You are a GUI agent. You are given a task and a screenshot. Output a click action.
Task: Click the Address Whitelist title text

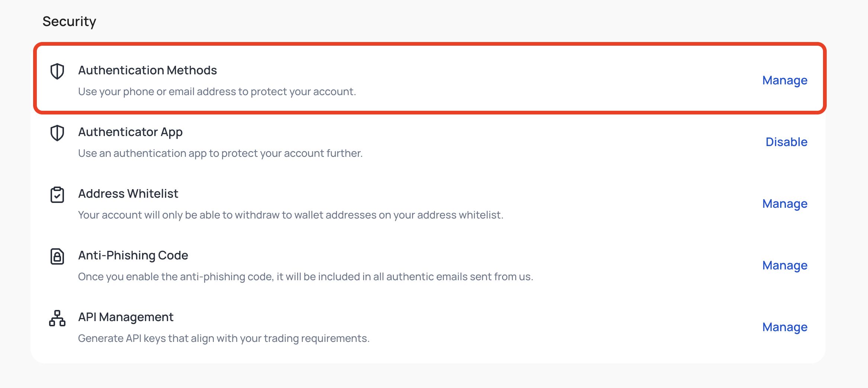click(128, 193)
